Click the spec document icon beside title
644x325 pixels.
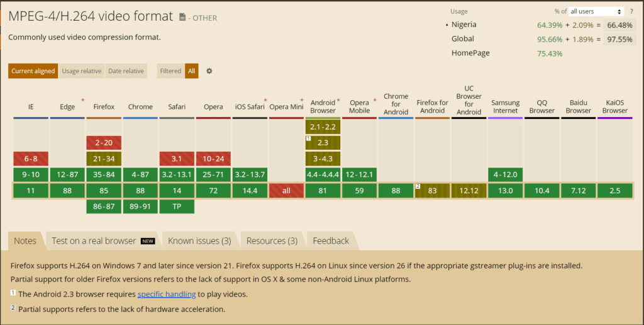[x=182, y=17]
